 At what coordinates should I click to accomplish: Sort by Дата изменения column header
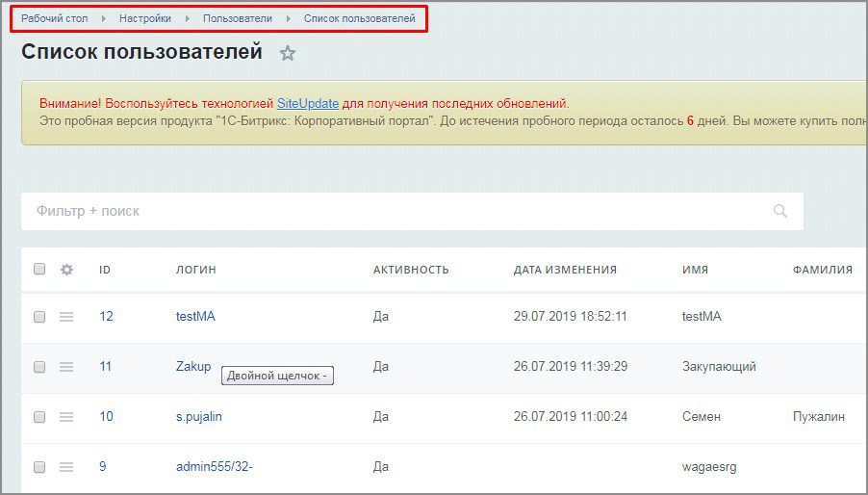coord(565,270)
